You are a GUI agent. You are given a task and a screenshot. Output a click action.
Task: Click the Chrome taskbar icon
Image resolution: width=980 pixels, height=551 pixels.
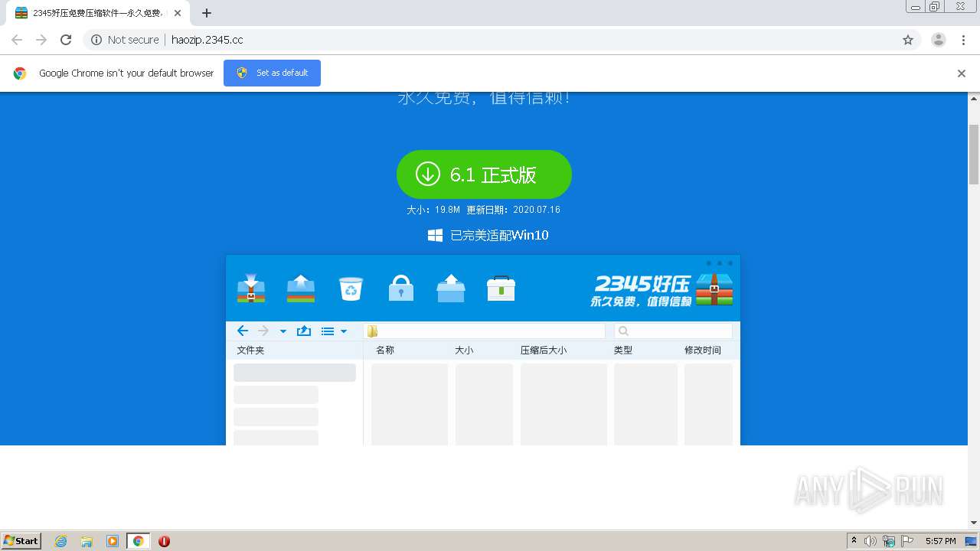138,541
